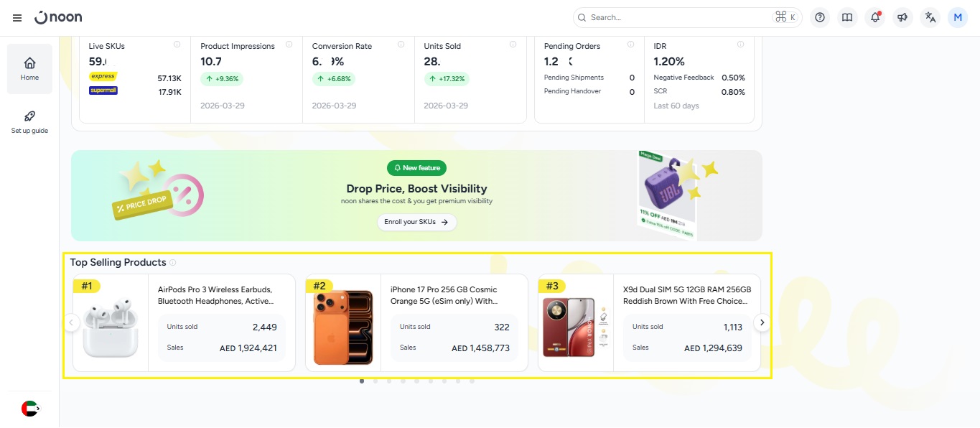980x428 pixels.
Task: Open the hamburger navigation menu
Action: [17, 17]
